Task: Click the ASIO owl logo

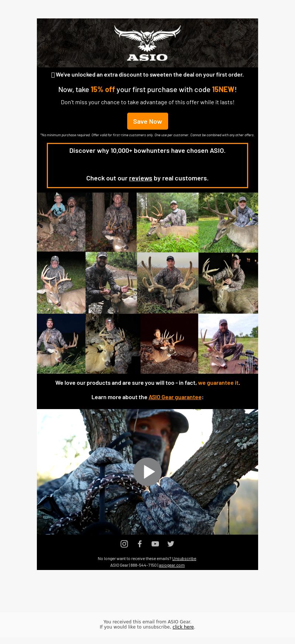Action: pyautogui.click(x=147, y=43)
